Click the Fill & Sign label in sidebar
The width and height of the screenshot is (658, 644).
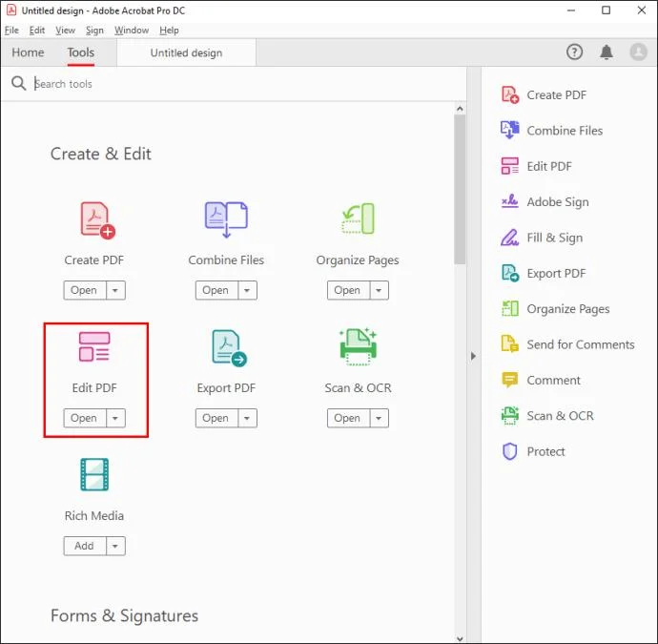tap(554, 238)
